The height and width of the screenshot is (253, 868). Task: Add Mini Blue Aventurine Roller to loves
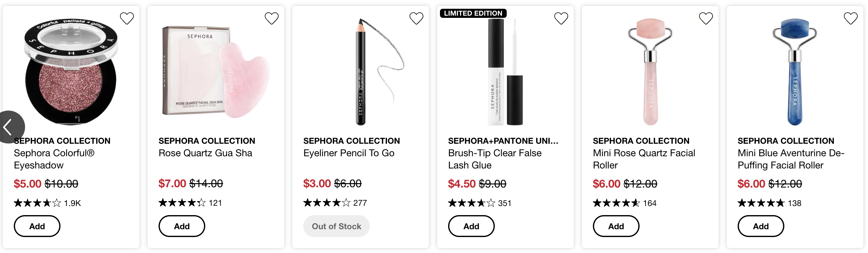click(851, 18)
